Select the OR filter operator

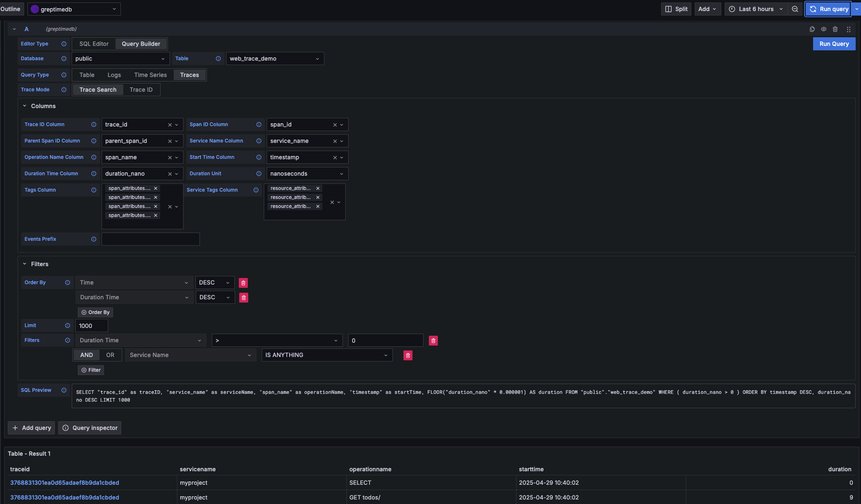coord(110,355)
